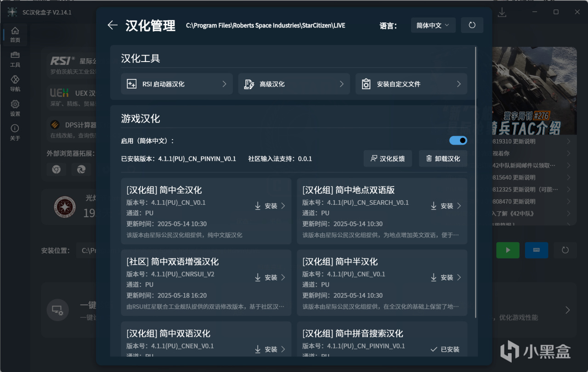
Task: Click the DPS计算器 icon in main window
Action: [x=55, y=125]
